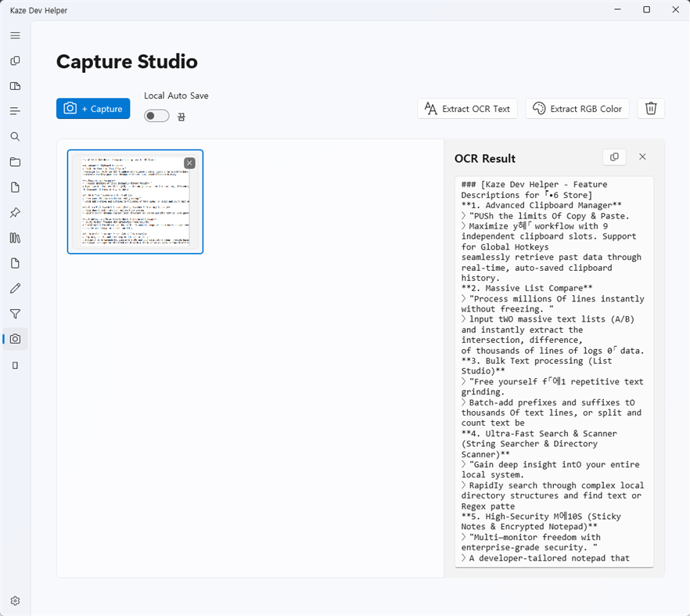Select the camera Capture Studio sidebar icon
Screen dimensions: 690x616
[x=15, y=339]
